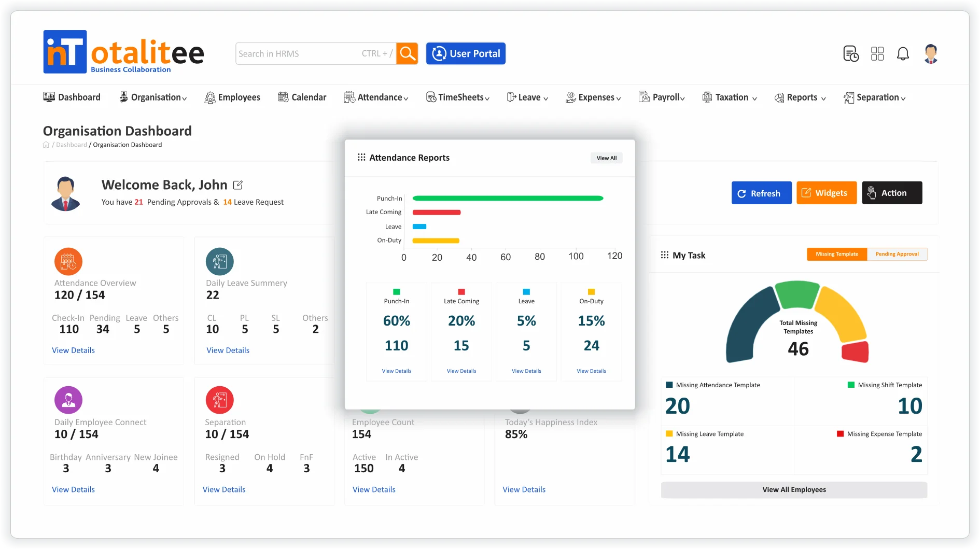Open the notifications bell icon

click(x=903, y=53)
